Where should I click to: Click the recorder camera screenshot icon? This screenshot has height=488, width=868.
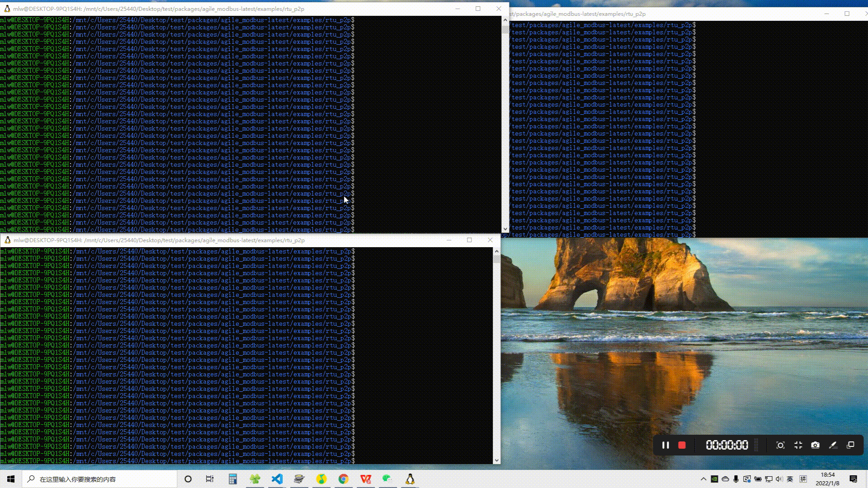pyautogui.click(x=815, y=445)
